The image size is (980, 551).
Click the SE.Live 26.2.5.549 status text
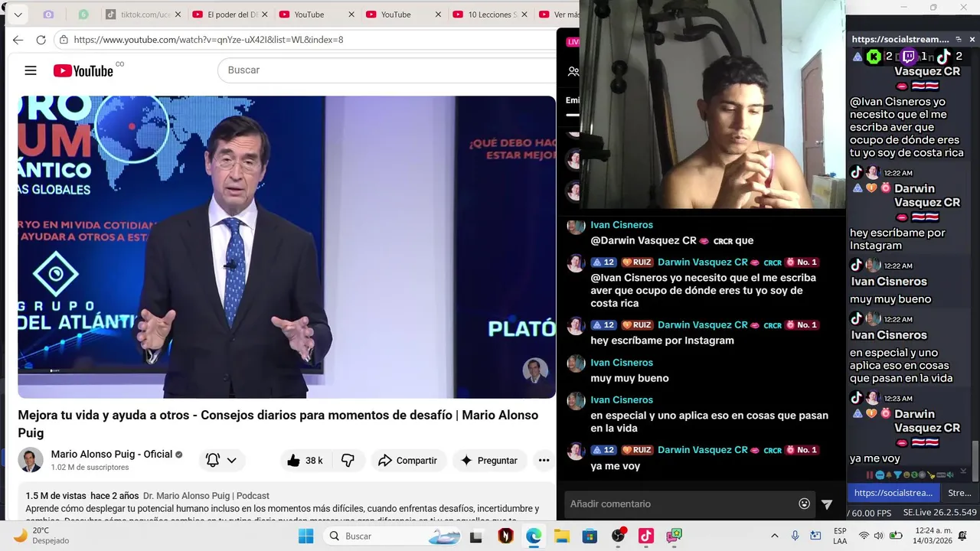939,513
